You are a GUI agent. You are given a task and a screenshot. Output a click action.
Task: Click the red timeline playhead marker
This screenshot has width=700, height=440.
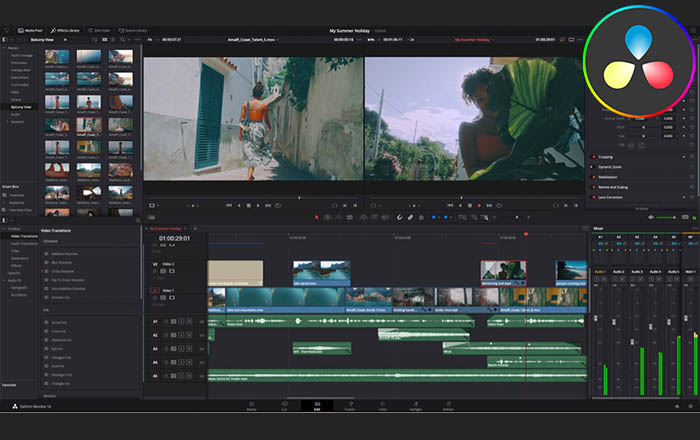(x=526, y=234)
